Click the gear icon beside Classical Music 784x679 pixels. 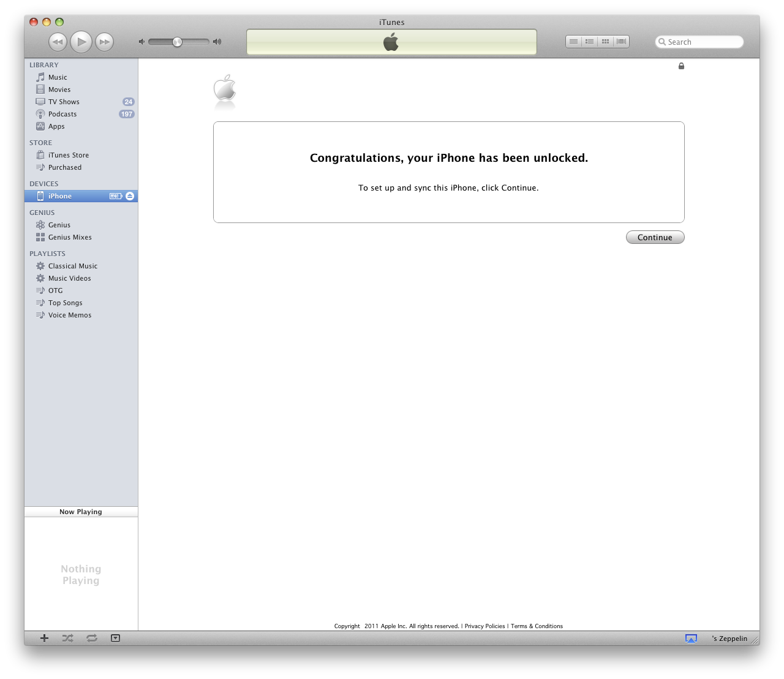tap(40, 266)
